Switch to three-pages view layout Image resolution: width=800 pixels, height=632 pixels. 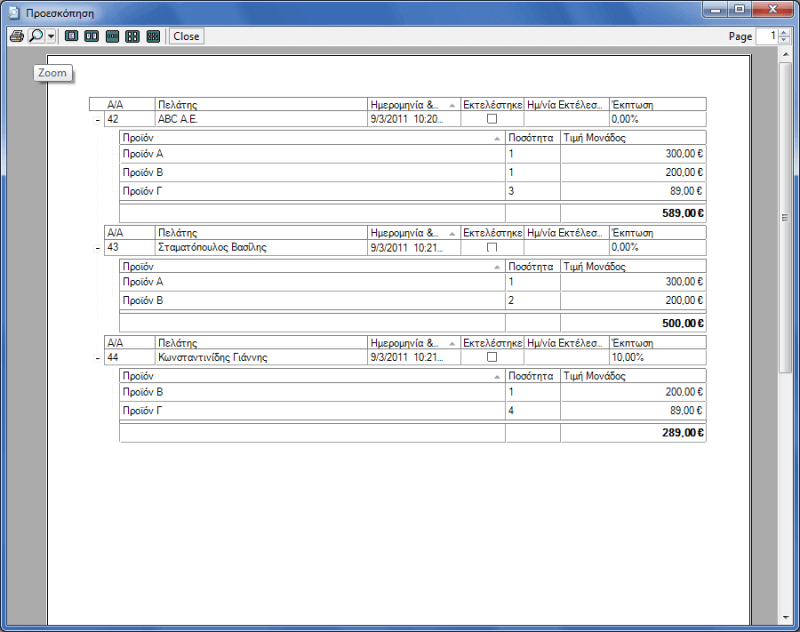tap(112, 36)
